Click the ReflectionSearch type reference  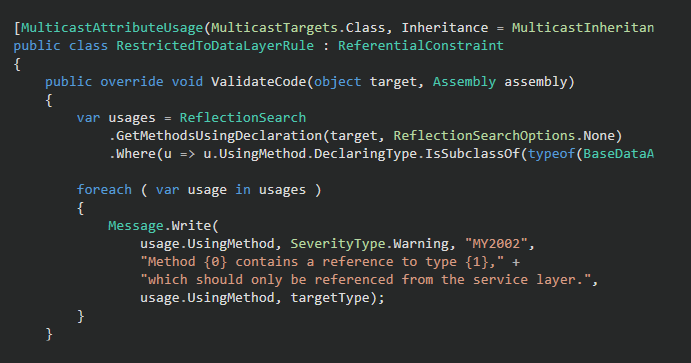242,118
